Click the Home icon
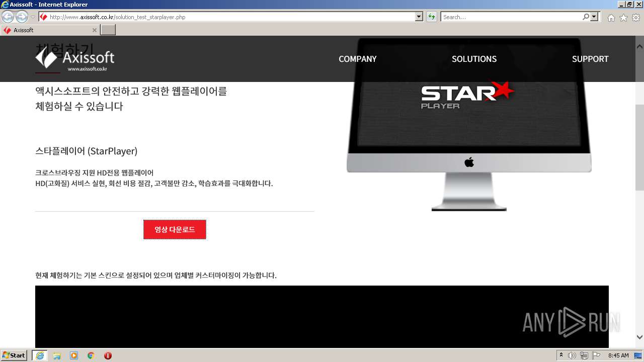Image resolution: width=644 pixels, height=362 pixels. point(611,18)
